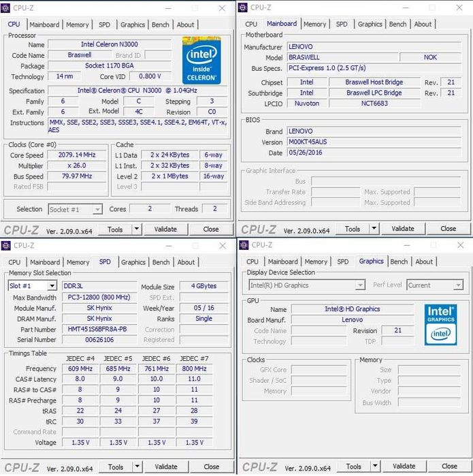Click the Intel Inside Celeron logo
Screen dimensions: 473x476
coord(201,61)
